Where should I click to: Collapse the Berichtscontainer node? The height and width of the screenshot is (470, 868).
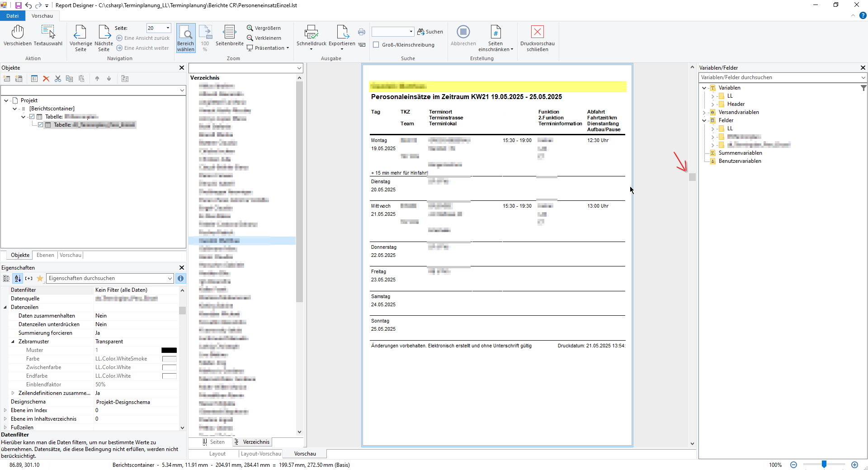(14, 109)
